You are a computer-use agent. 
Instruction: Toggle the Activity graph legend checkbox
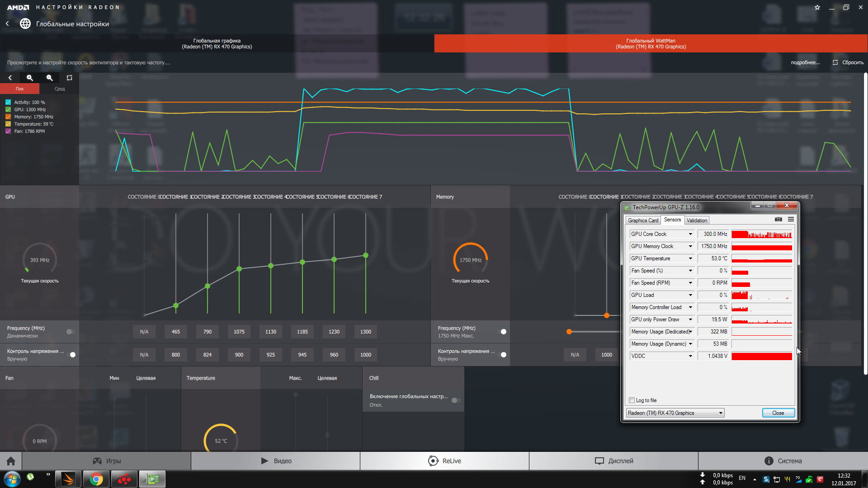click(x=8, y=103)
